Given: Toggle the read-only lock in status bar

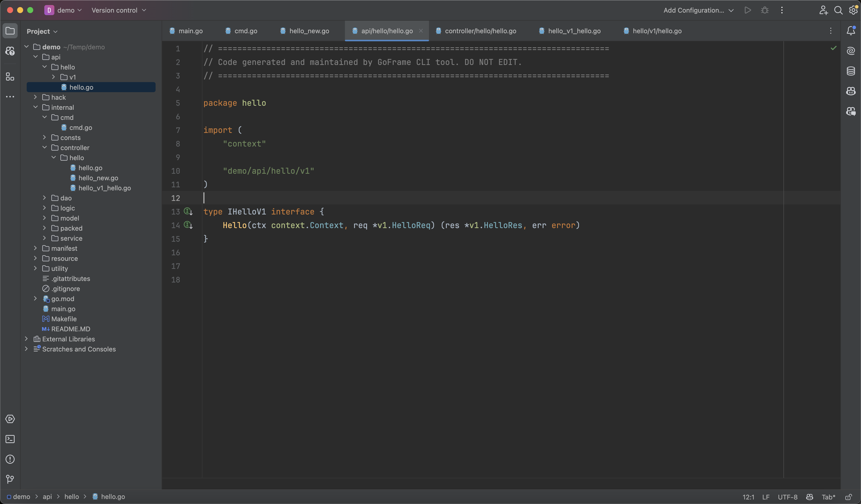Looking at the screenshot, I should (848, 497).
